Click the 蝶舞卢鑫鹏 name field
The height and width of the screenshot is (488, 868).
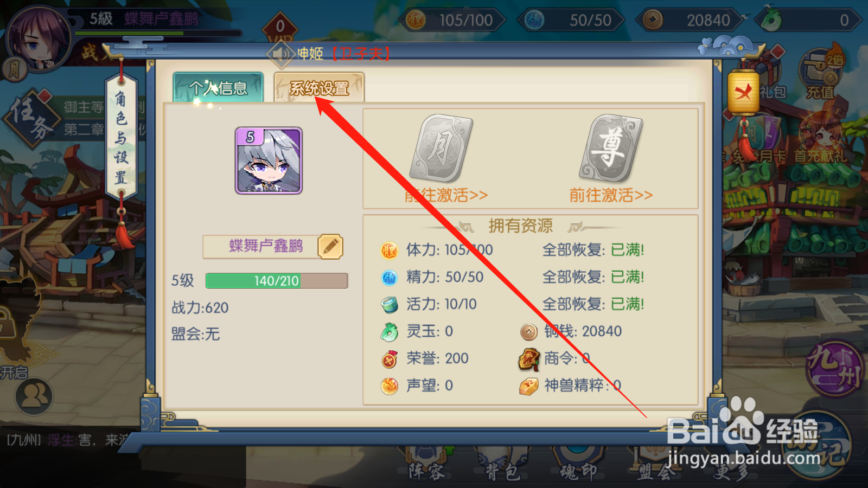pos(266,246)
